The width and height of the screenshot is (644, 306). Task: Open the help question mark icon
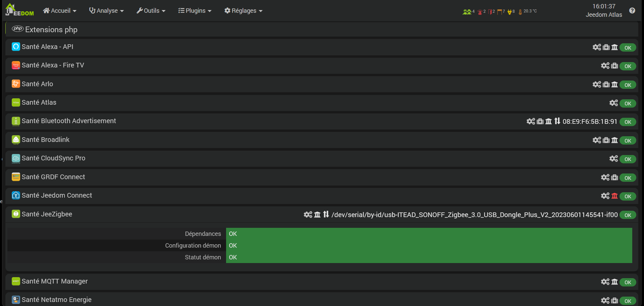632,10
